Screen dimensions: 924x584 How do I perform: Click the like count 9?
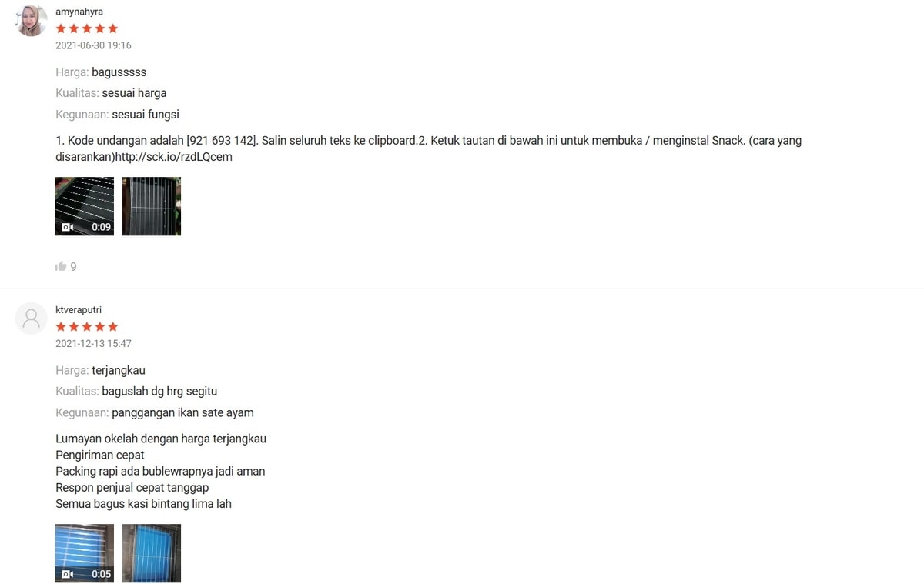pos(73,267)
